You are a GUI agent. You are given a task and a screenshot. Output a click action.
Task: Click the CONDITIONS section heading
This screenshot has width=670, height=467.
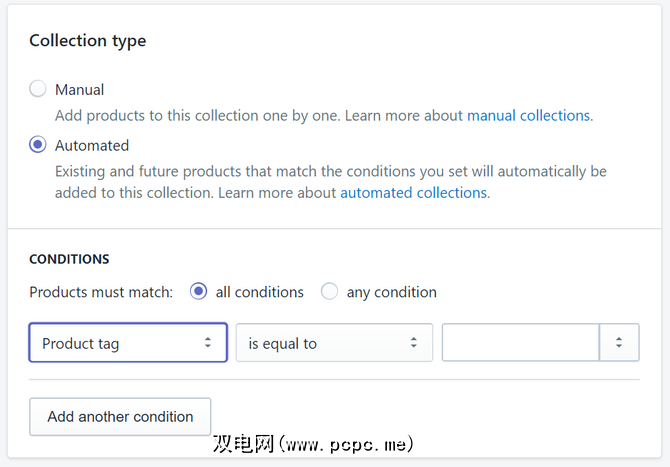point(69,259)
